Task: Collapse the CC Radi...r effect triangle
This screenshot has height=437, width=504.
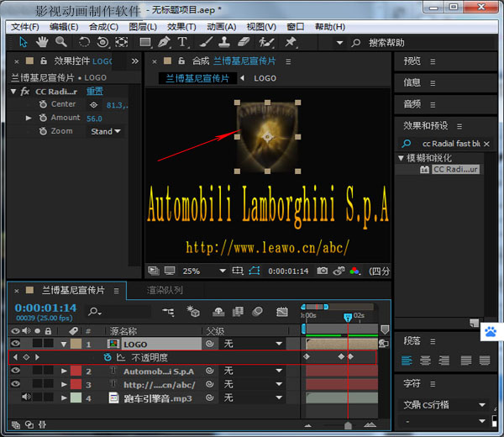Action: 13,92
